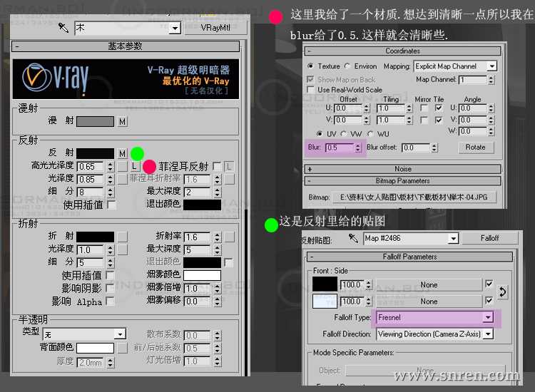Viewport: 535px width, 392px height.
Task: Select the UV radio button
Action: pyautogui.click(x=320, y=133)
